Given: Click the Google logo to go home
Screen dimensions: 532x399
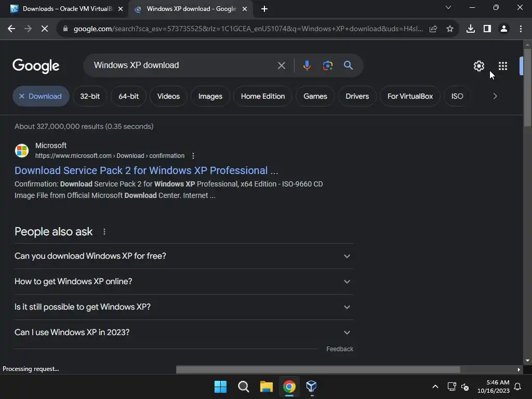Looking at the screenshot, I should click(x=36, y=66).
